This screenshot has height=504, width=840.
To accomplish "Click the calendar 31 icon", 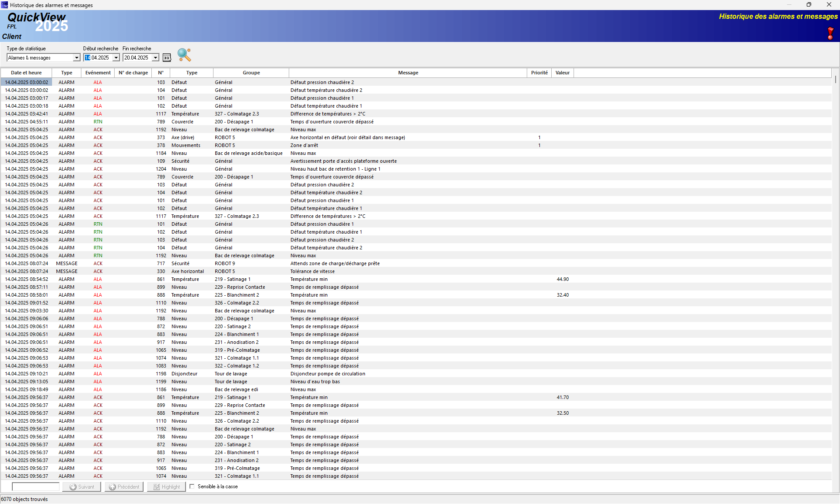I will [x=167, y=58].
